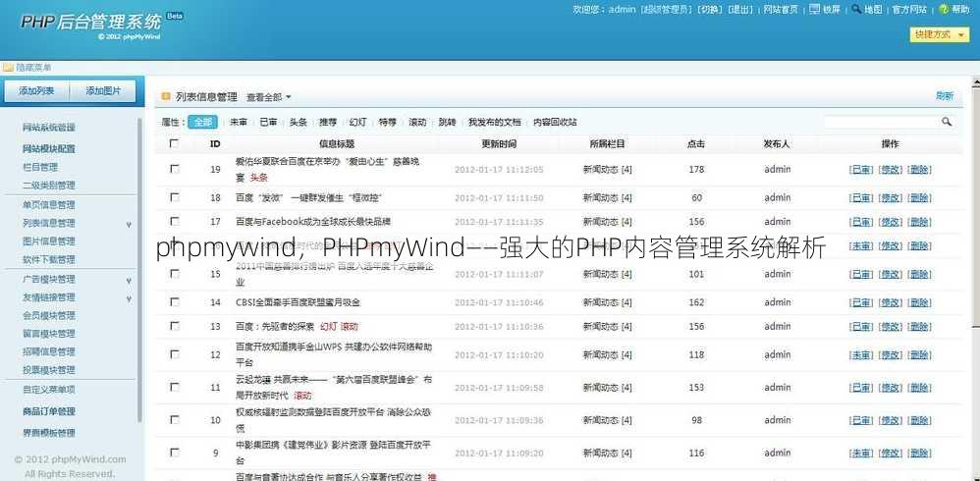The height and width of the screenshot is (481, 980).
Task: Select the 未审 attribute filter tab
Action: point(239,123)
